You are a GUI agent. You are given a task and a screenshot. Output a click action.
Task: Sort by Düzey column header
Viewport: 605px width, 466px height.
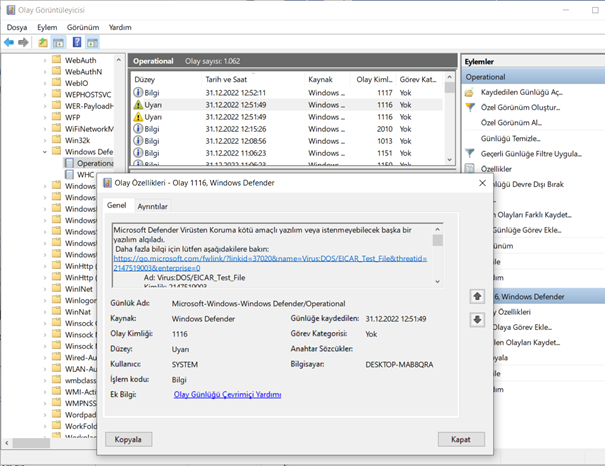point(166,79)
